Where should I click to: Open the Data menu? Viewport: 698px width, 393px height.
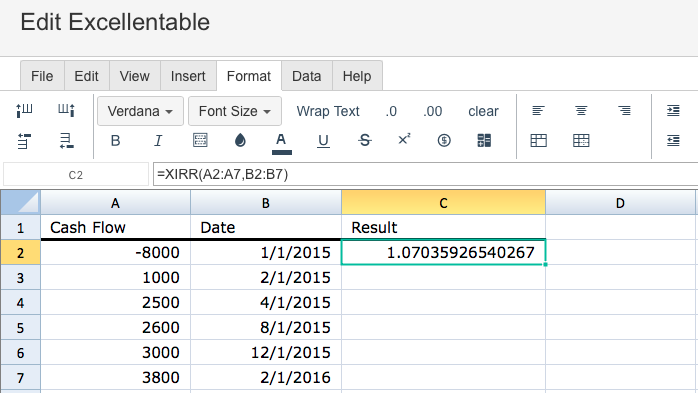coord(307,76)
